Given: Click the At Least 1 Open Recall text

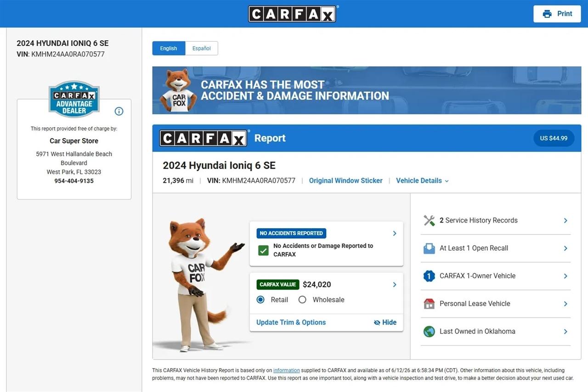Looking at the screenshot, I should (474, 248).
